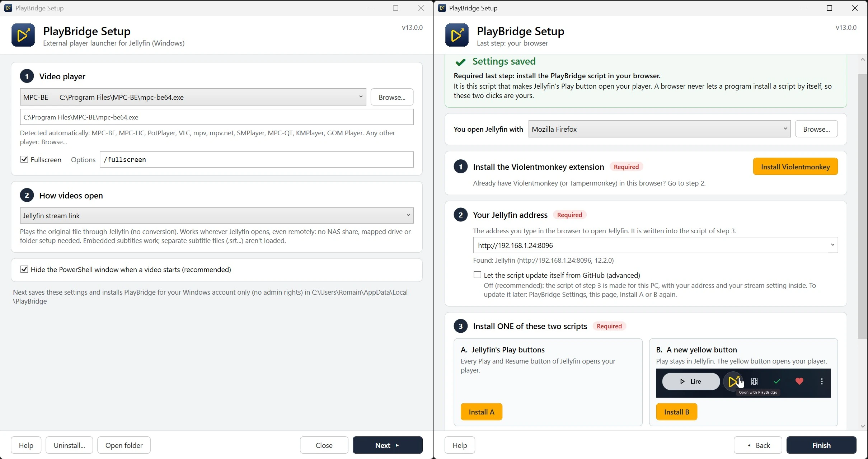Click Browse next to video player dropdown
The width and height of the screenshot is (868, 459).
(392, 97)
